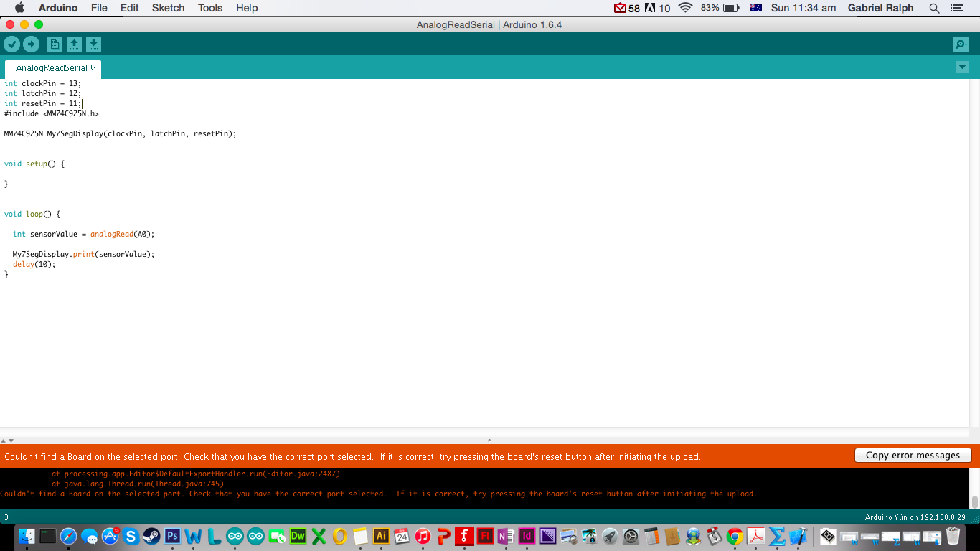Click the Adobe menu bar icon showing 10
Viewport: 980px width, 551px height.
tap(658, 8)
